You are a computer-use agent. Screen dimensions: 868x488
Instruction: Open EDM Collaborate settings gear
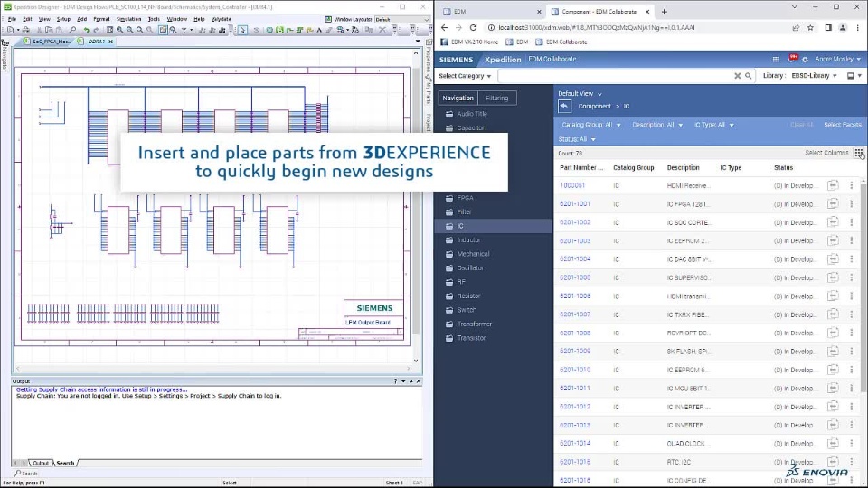click(805, 60)
